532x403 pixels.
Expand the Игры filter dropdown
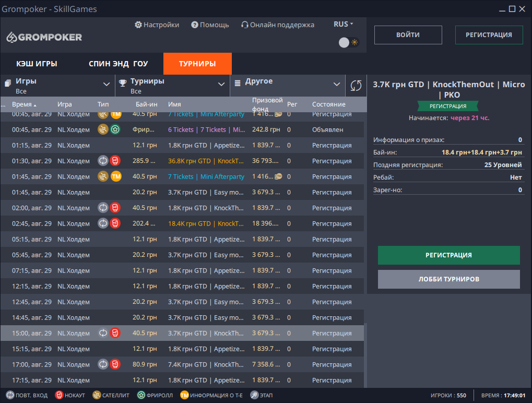[107, 85]
